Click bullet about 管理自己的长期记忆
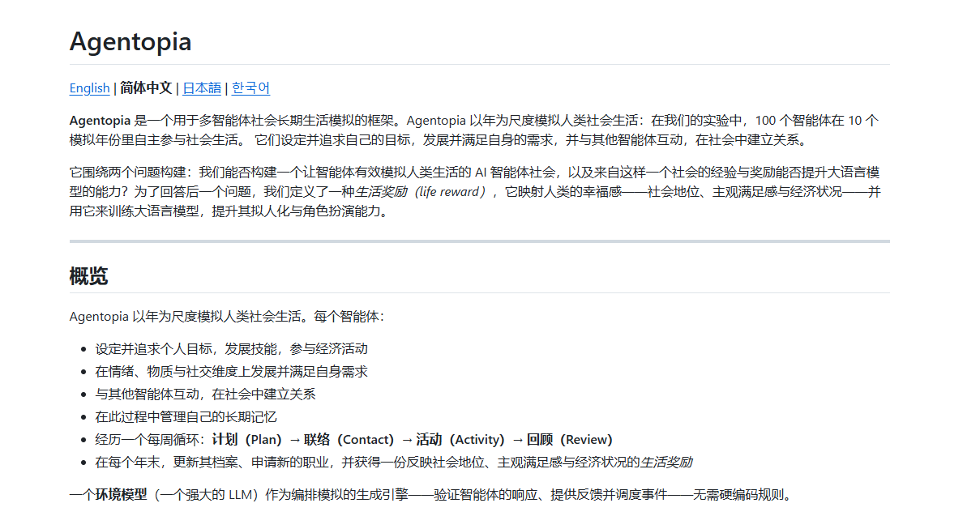This screenshot has height=516, width=980. (186, 417)
